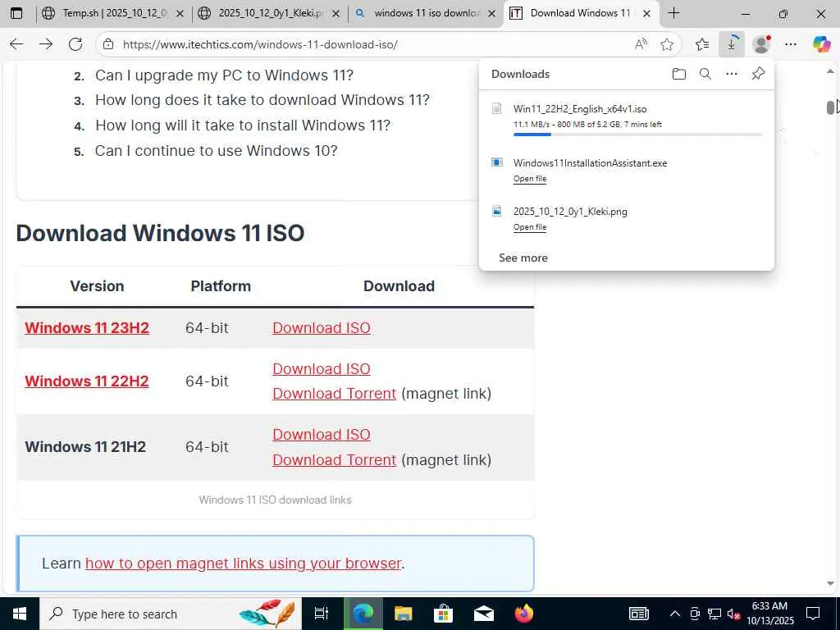Viewport: 840px width, 630px height.
Task: Click the ISO download progress bar
Action: tap(637, 135)
